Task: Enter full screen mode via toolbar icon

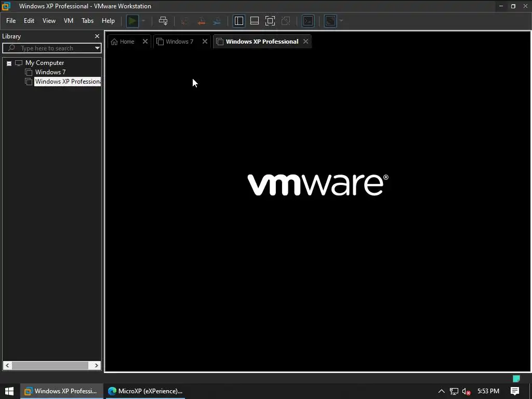Action: click(270, 21)
